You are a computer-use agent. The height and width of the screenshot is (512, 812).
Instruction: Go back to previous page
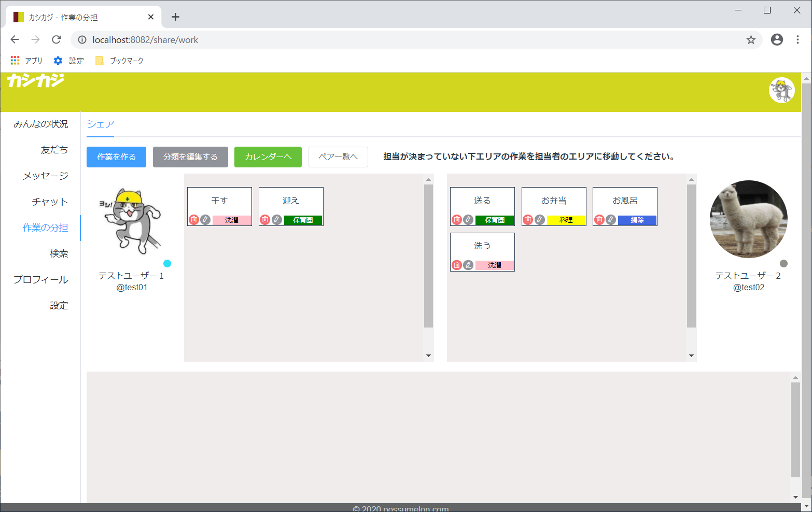tap(15, 39)
